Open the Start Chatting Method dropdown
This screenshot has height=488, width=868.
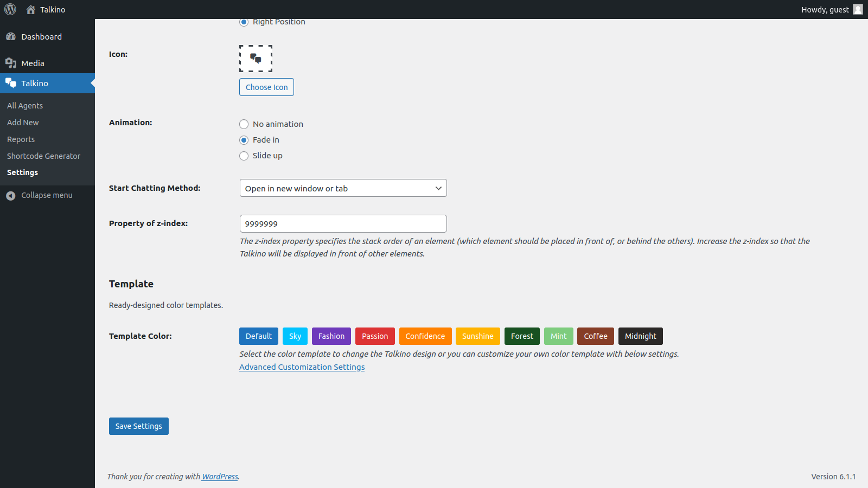[343, 188]
